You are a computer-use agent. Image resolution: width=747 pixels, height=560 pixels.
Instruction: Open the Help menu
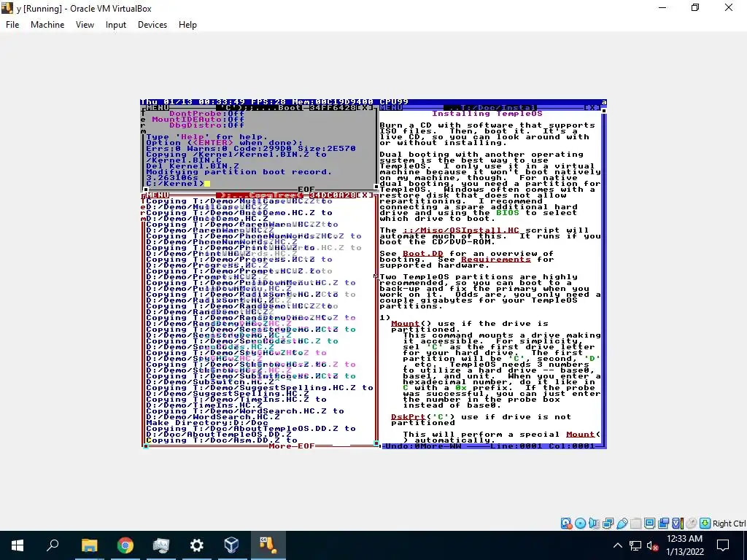[187, 25]
